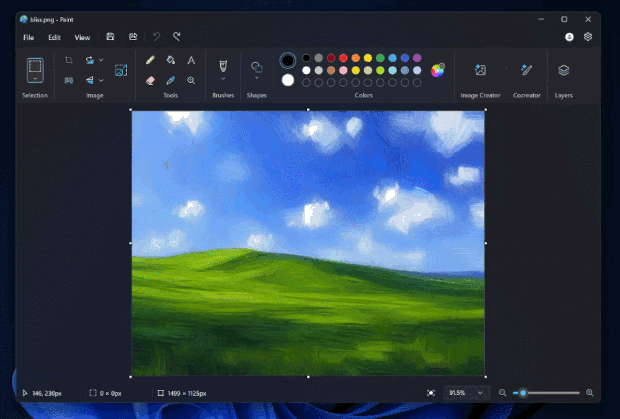Select the Text tool
The width and height of the screenshot is (620, 419).
191,60
